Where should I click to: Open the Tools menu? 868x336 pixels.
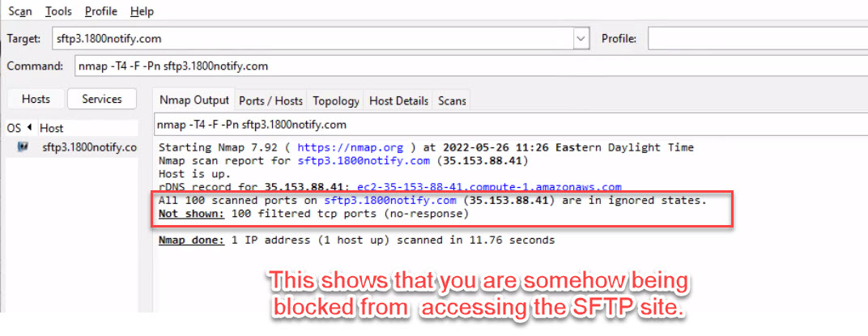[58, 11]
